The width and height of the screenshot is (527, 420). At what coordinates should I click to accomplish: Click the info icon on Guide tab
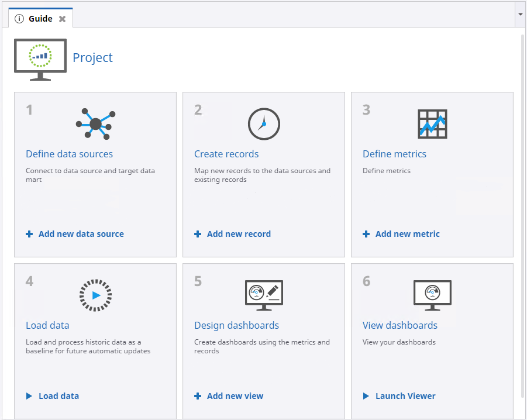point(19,19)
